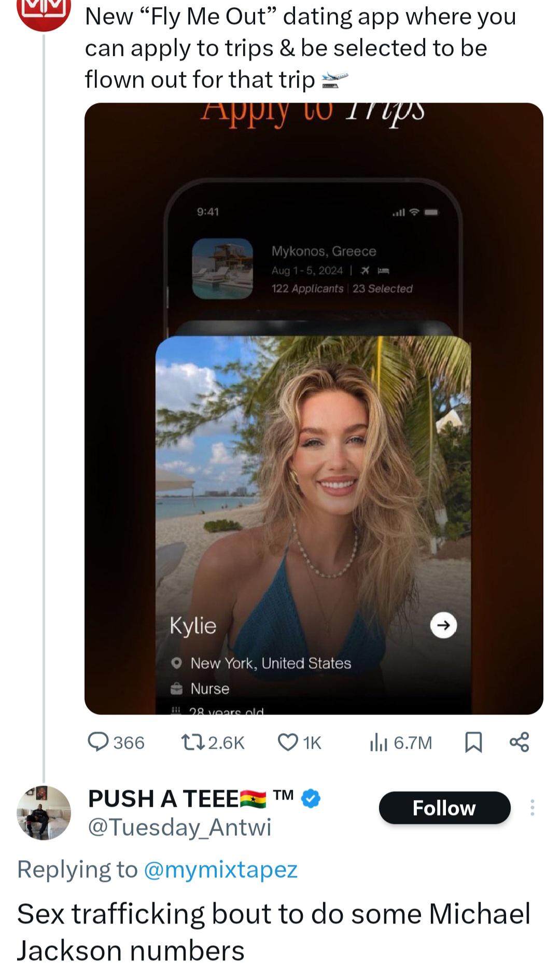This screenshot has width=560, height=980.
Task: Open PUSH A TEEE's profile picture
Action: click(x=44, y=813)
